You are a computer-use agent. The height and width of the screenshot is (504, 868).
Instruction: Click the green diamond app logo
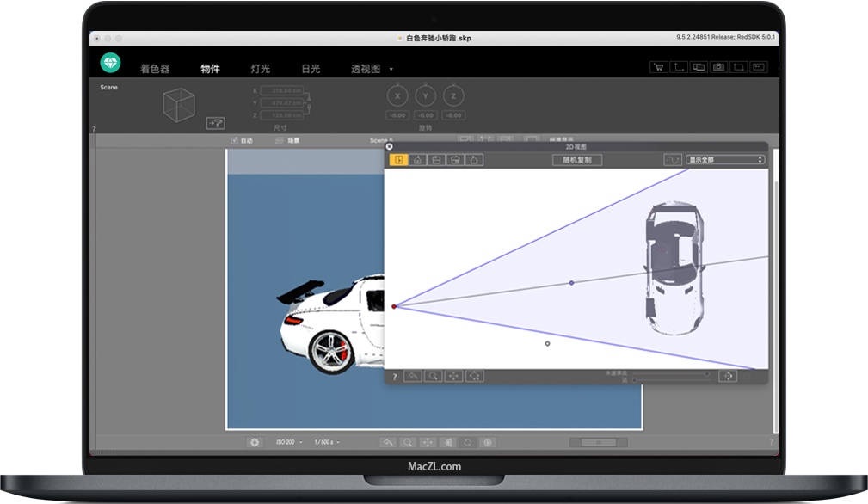point(110,63)
